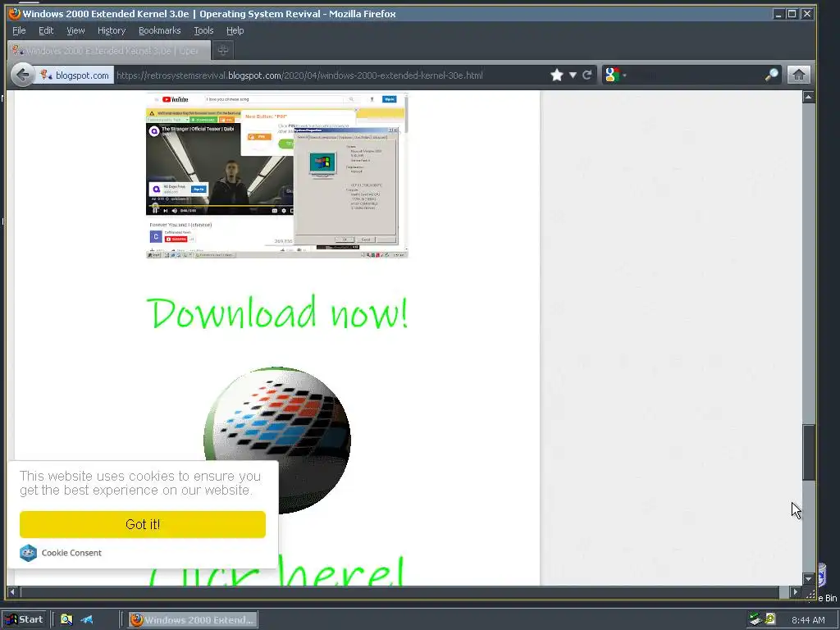Open the YouTube screenshot thumbnail
Viewport: 840px width, 630px height.
[277, 176]
